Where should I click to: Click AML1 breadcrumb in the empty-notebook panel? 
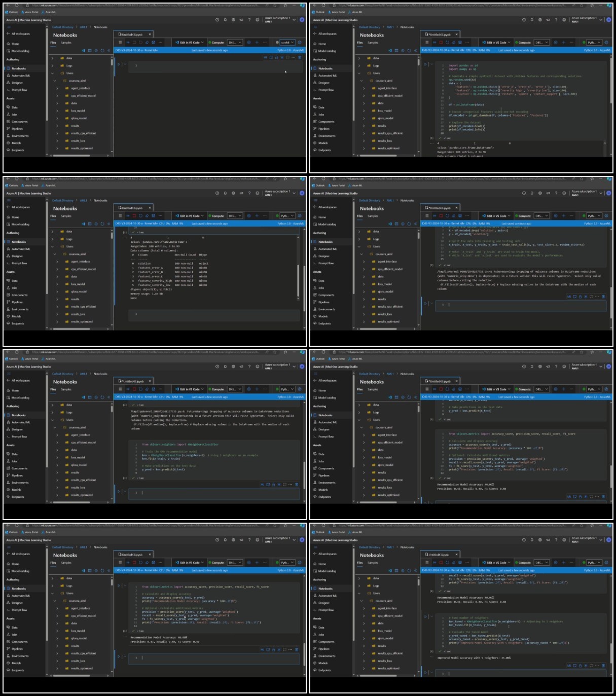[84, 27]
